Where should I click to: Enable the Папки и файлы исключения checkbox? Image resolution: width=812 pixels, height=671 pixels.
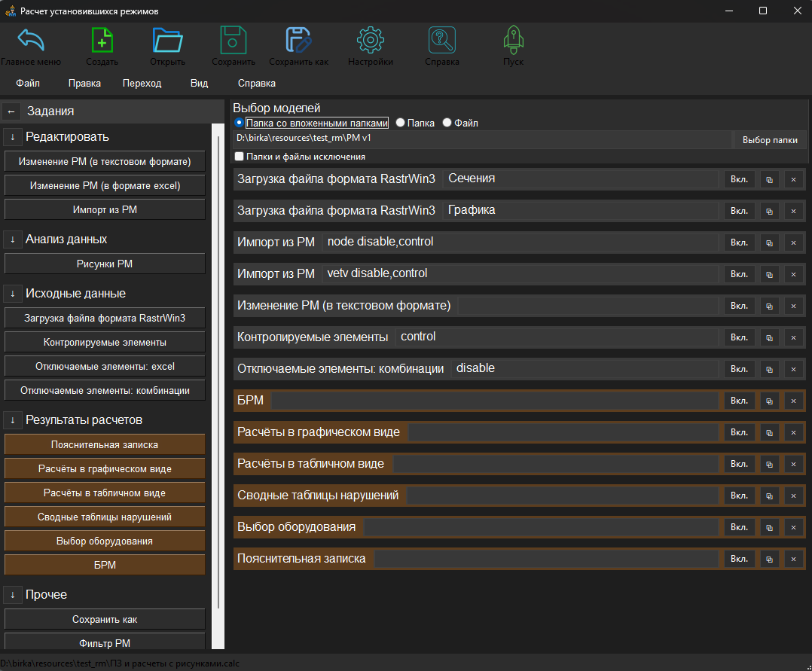pos(240,157)
